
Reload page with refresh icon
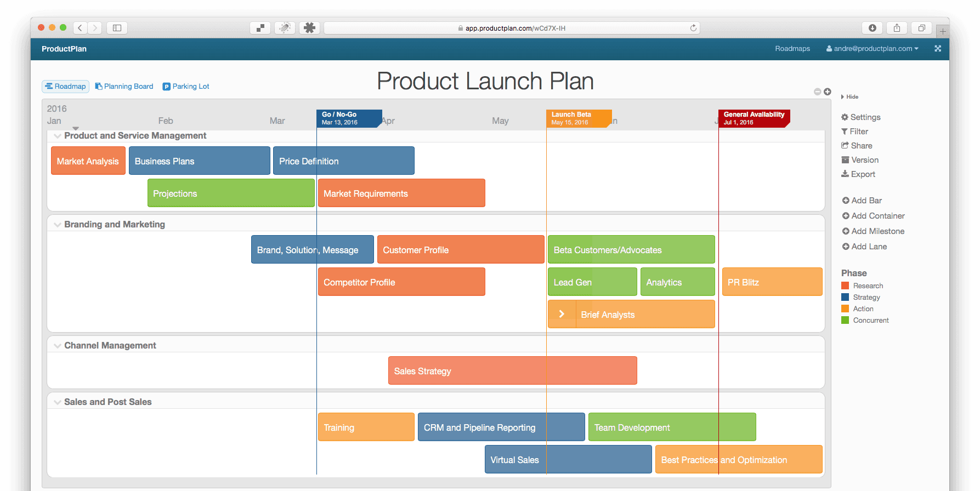[x=693, y=28]
